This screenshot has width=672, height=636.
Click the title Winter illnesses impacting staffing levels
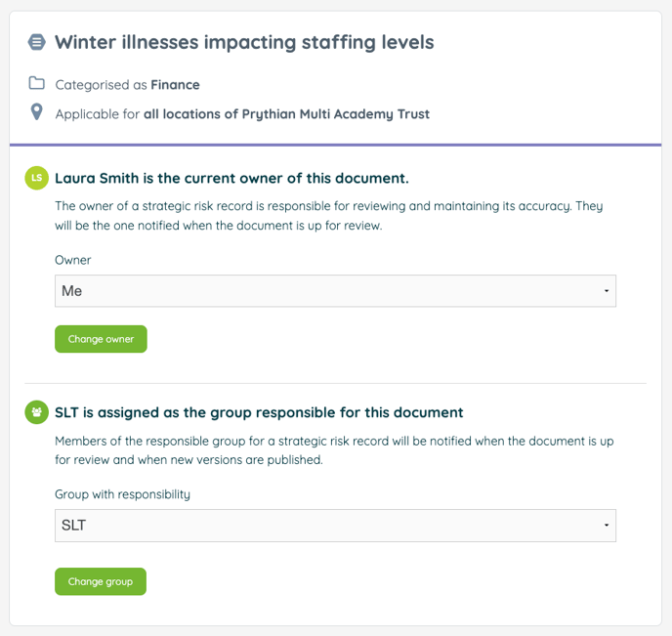(x=244, y=42)
